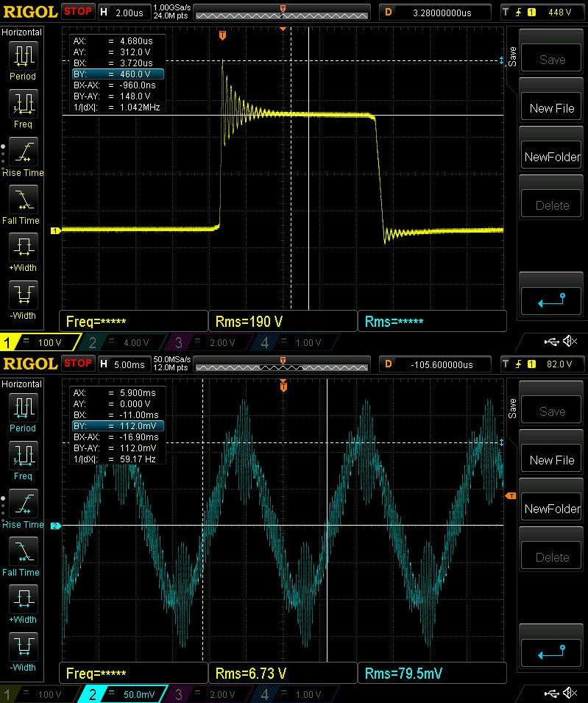Select highlighted BY: 460.0 V cursor row

[x=118, y=74]
